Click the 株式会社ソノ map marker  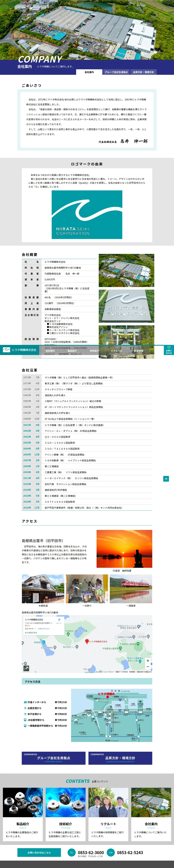[77, 647]
